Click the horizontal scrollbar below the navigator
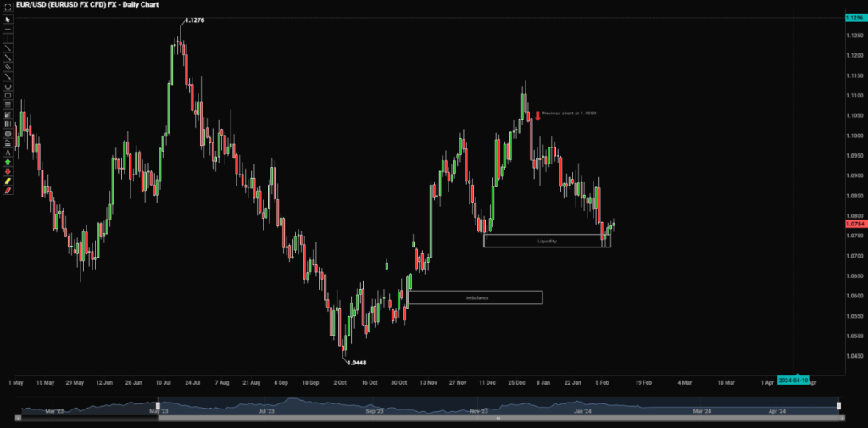 pos(497,419)
